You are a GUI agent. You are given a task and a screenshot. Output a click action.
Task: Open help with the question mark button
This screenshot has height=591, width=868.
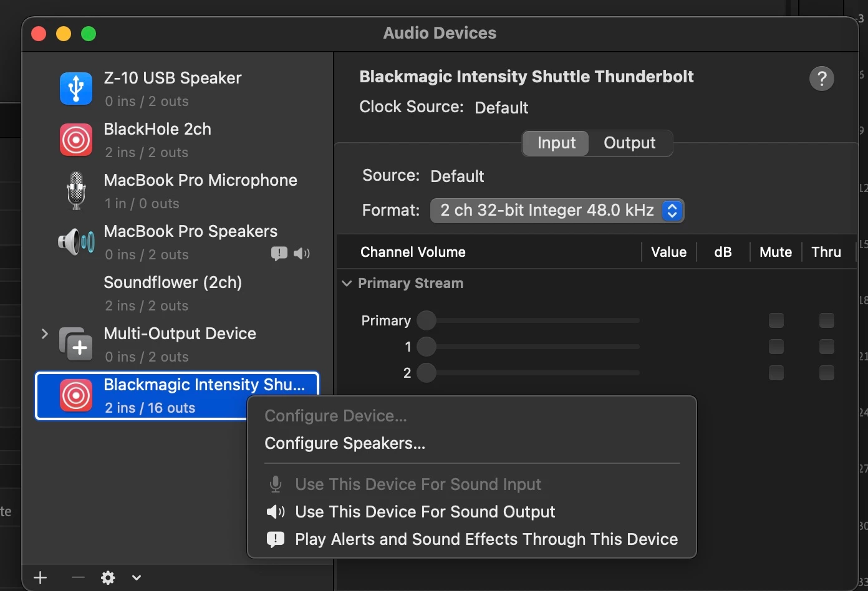pos(822,79)
